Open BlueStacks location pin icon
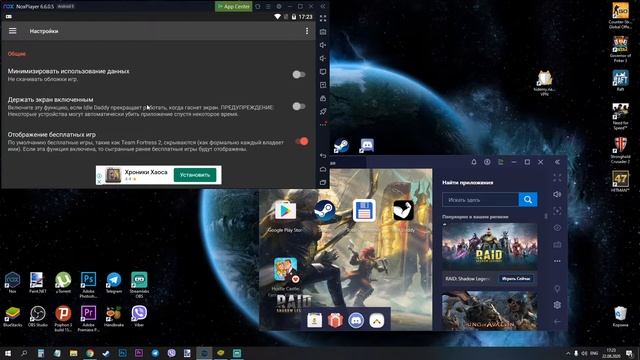Viewport: 640px width, 360px height. tap(557, 289)
